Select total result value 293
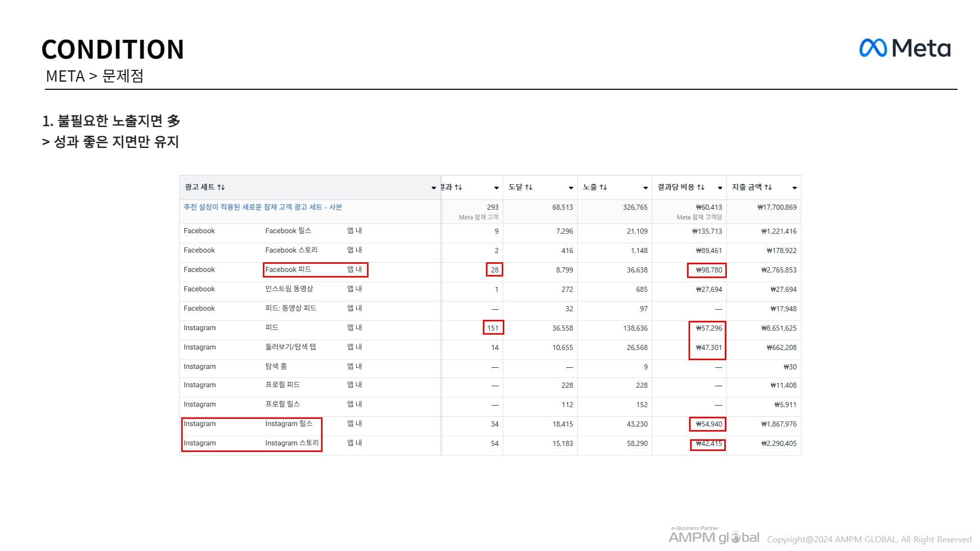The image size is (980, 551). (493, 207)
